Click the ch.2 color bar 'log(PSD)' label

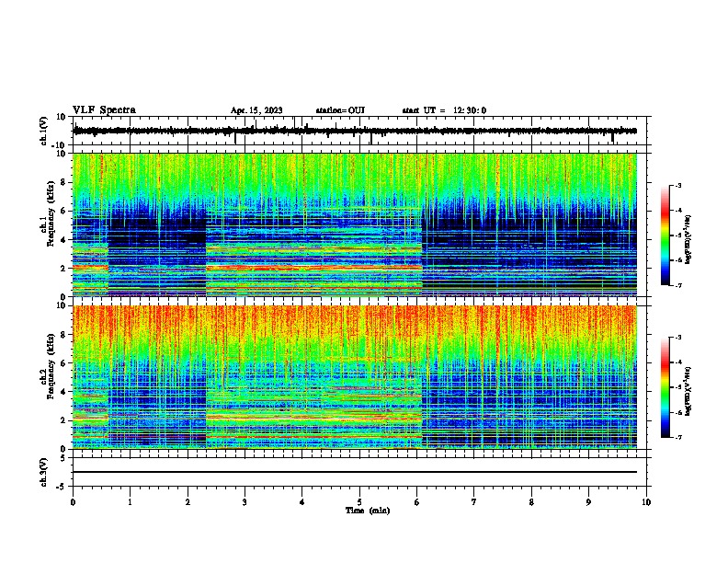[688, 391]
